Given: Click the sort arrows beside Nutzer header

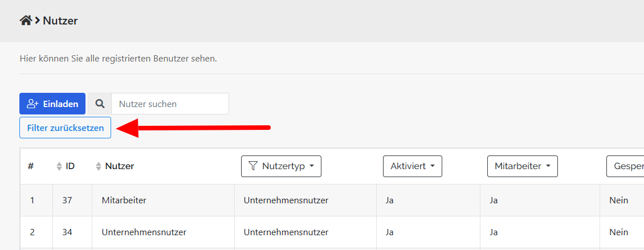Looking at the screenshot, I should pos(99,166).
